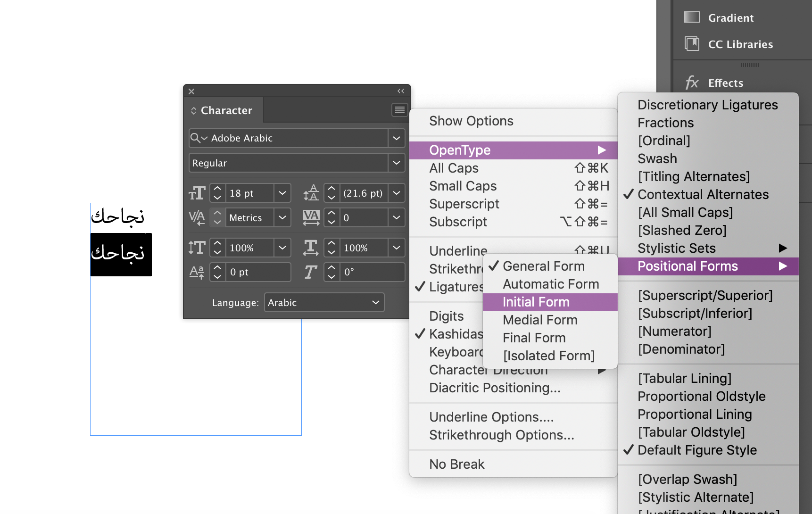This screenshot has width=812, height=514.
Task: Toggle Contextual Alternates option
Action: (x=703, y=194)
